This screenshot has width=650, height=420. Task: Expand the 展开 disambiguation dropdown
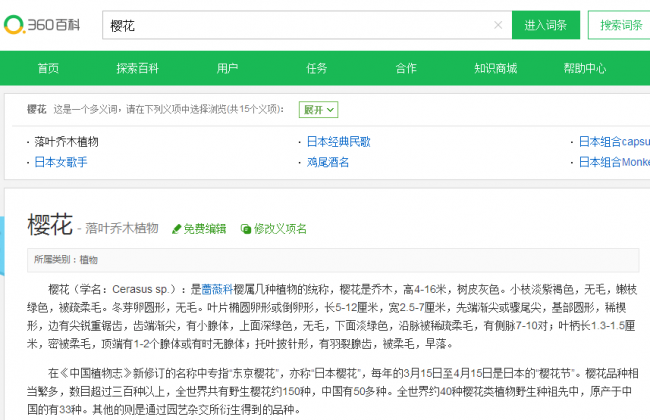click(x=319, y=109)
